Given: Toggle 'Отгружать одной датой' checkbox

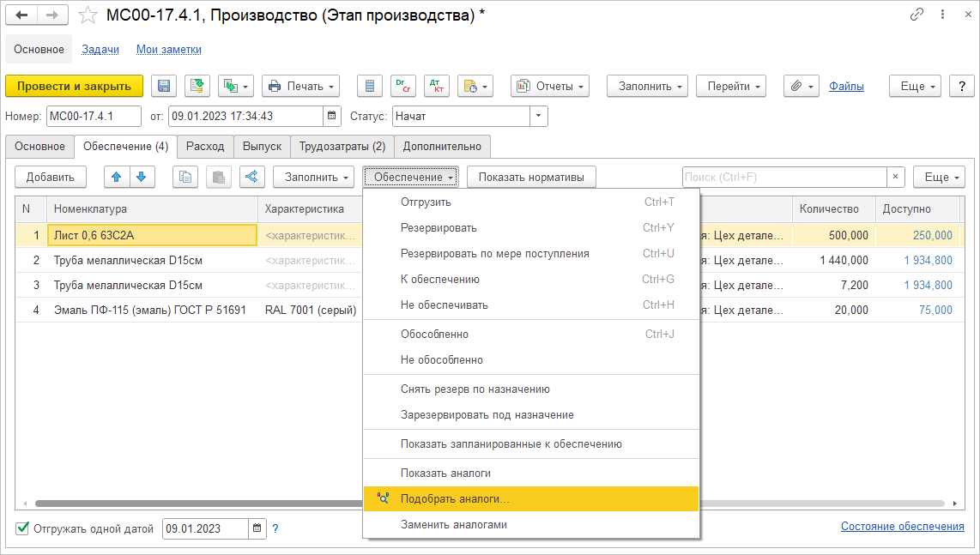Looking at the screenshot, I should (x=22, y=528).
